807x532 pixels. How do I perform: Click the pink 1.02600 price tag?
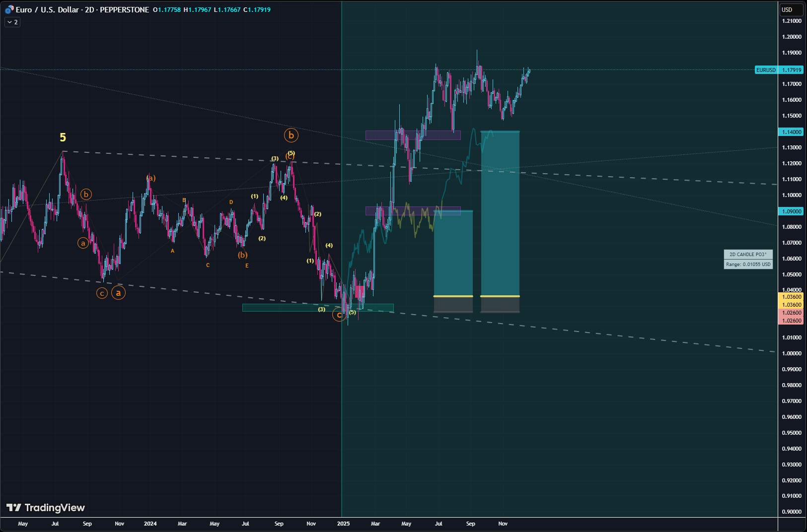click(x=792, y=313)
